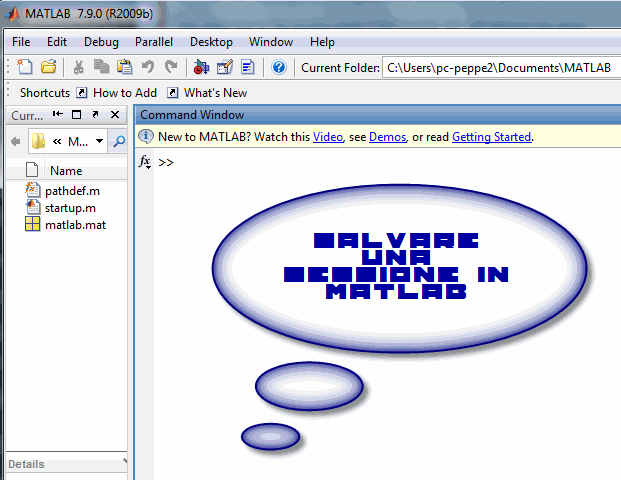Open a file using folder icon
The height and width of the screenshot is (480, 621).
49,67
